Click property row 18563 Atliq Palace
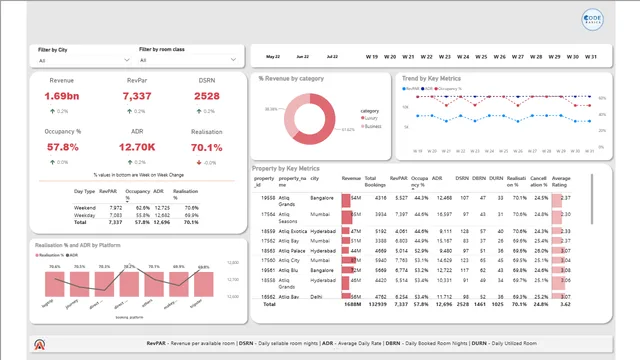 (412, 251)
